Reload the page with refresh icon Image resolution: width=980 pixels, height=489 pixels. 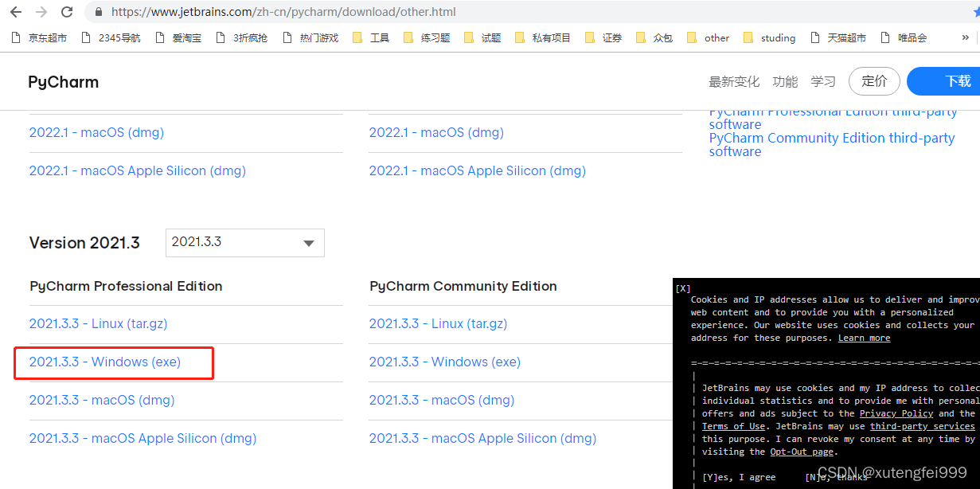coord(67,12)
